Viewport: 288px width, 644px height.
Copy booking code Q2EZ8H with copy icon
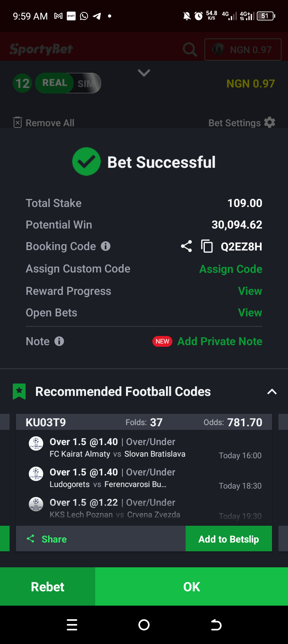pyautogui.click(x=207, y=246)
